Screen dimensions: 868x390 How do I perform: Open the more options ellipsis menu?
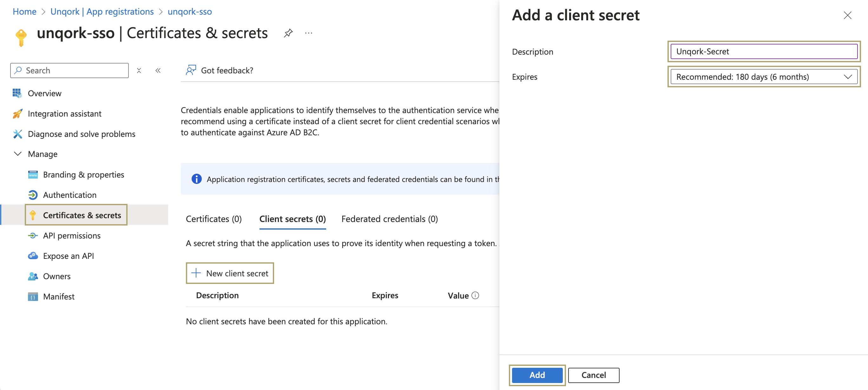coord(309,33)
